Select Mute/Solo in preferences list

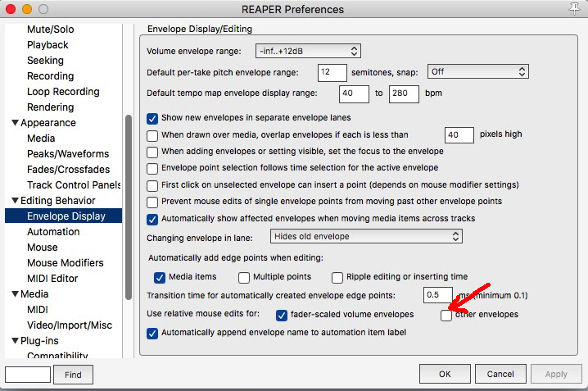[50, 30]
